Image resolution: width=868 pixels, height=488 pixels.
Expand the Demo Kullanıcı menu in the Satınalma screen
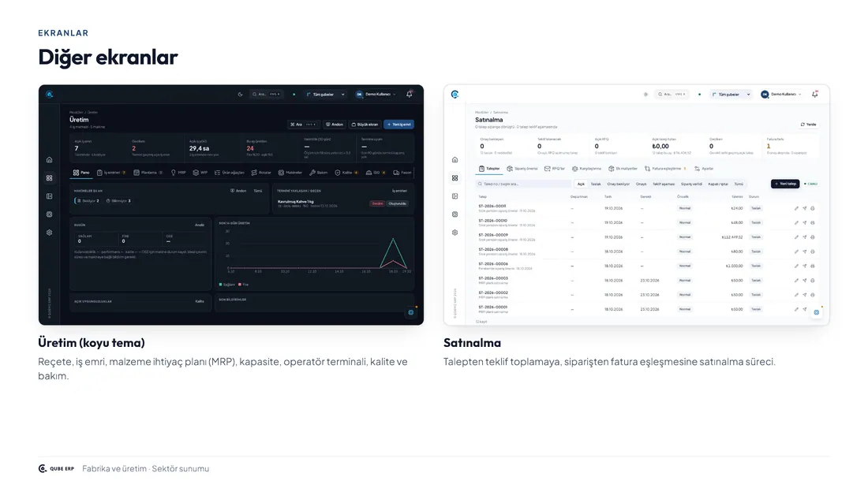tap(783, 95)
